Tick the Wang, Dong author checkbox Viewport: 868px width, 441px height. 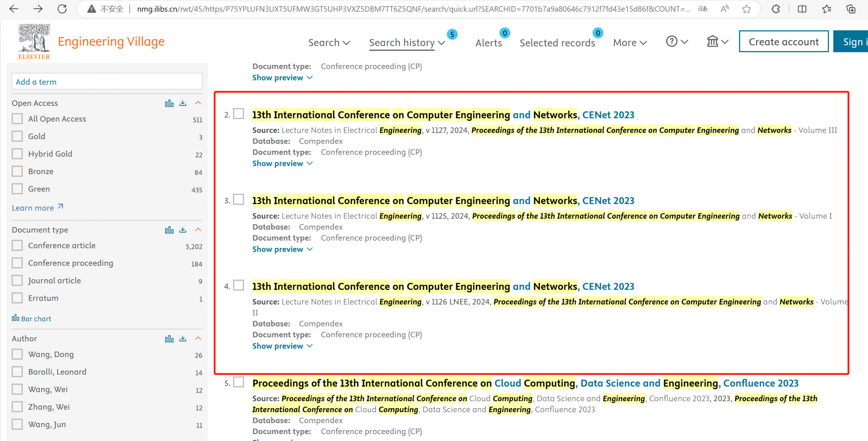[x=17, y=354]
